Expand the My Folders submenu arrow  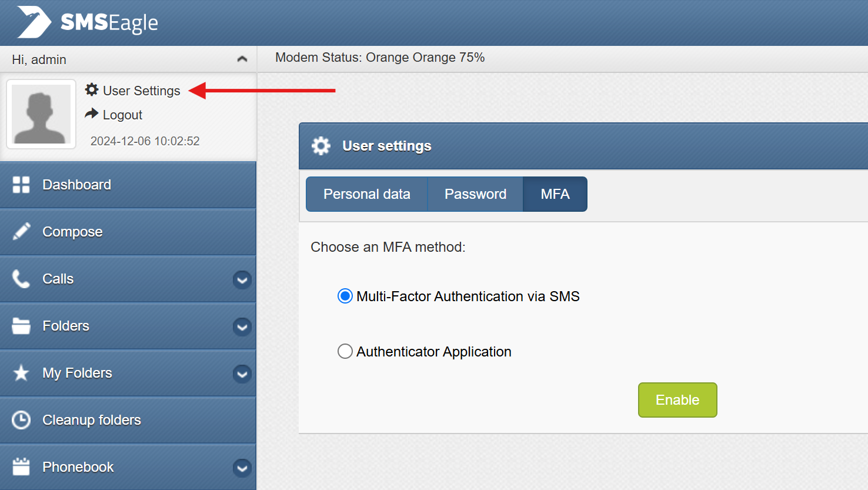click(242, 374)
